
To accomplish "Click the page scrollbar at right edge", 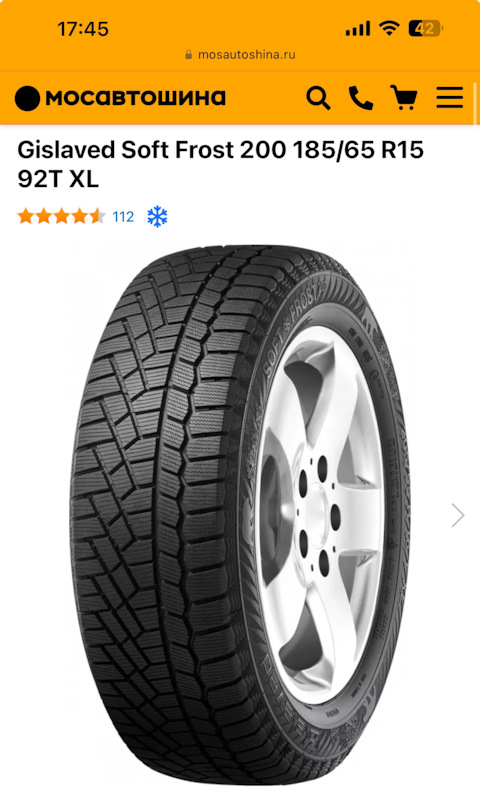I will (476, 103).
